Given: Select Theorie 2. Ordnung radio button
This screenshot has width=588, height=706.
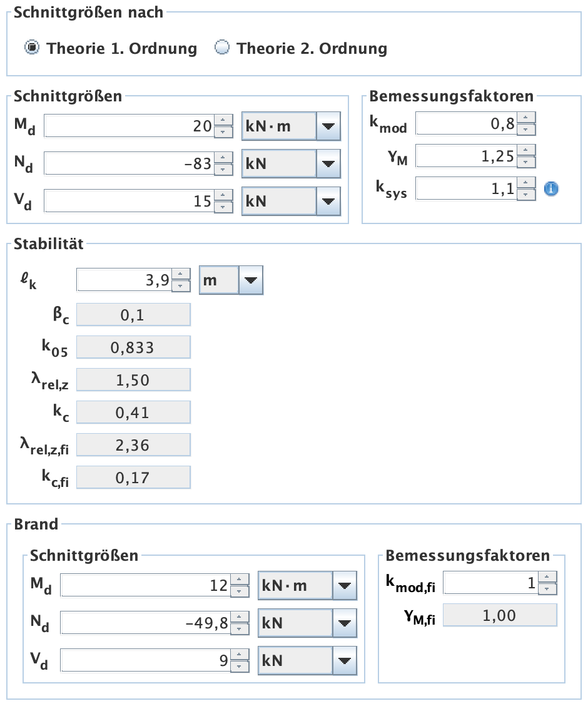Looking at the screenshot, I should tap(221, 48).
